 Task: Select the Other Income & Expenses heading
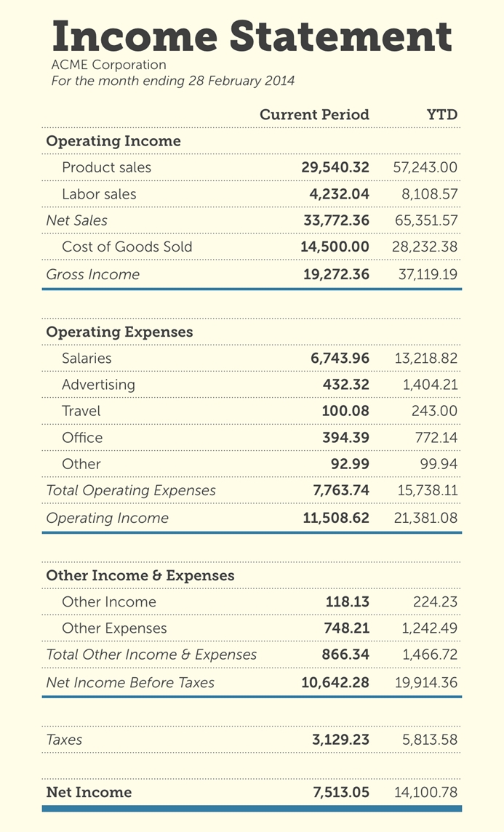[140, 575]
